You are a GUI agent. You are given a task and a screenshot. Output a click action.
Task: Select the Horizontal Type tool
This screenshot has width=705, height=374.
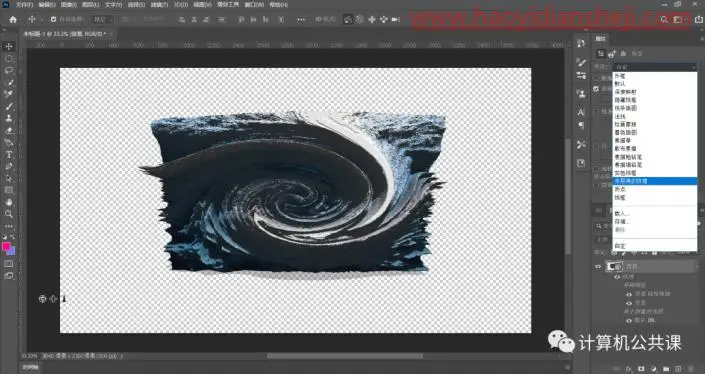[9, 154]
